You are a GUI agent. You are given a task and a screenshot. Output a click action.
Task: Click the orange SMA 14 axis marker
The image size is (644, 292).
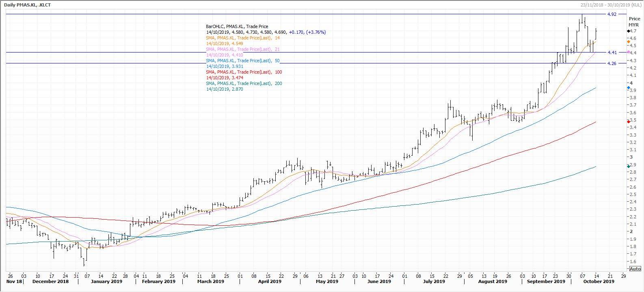click(x=629, y=42)
